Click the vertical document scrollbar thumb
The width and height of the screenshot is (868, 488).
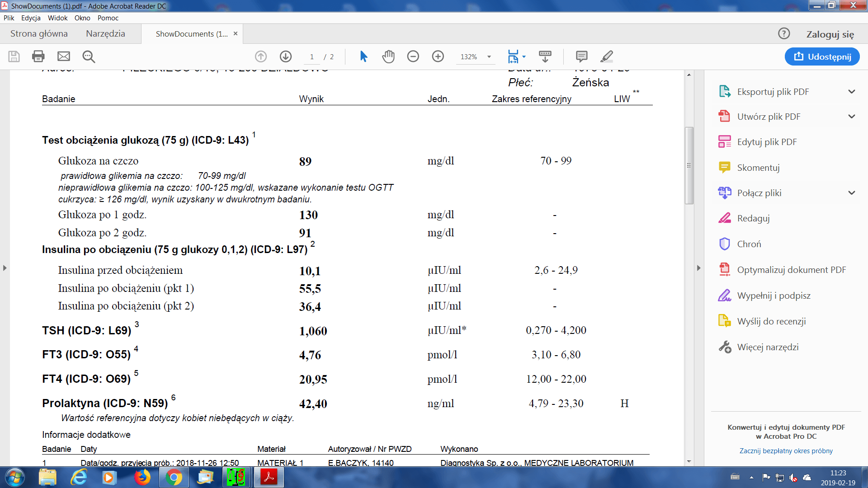pyautogui.click(x=689, y=165)
